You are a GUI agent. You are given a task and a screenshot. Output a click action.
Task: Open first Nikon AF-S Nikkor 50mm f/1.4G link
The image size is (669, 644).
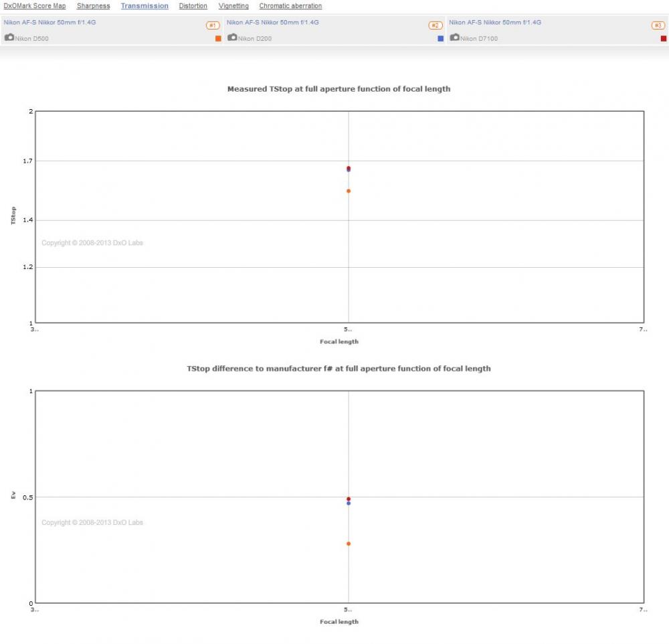(50, 22)
